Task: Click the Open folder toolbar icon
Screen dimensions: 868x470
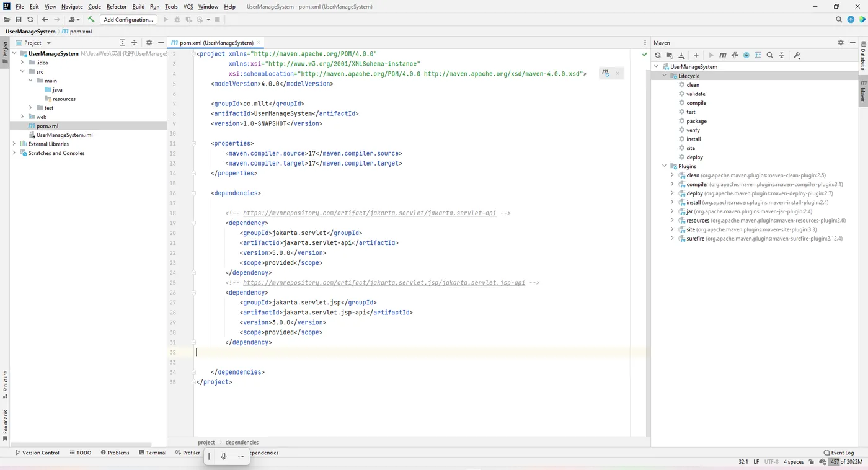Action: [7, 20]
